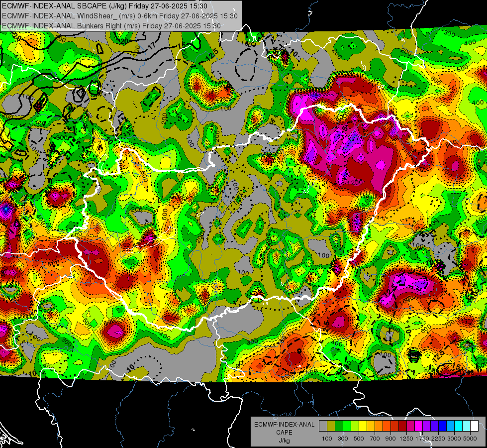Select the pinkish crimson legend swatch

410,426
